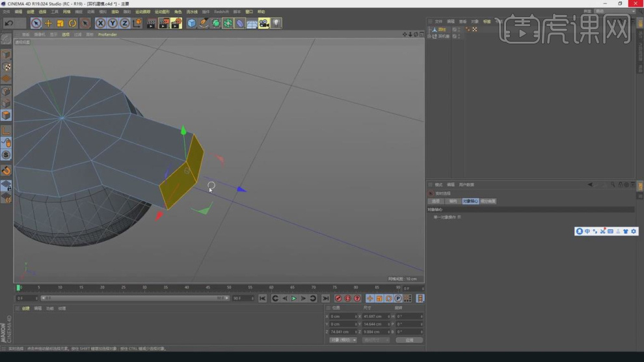Viewport: 644px width, 362px height.
Task: Select the Move tool in toolbar
Action: [x=48, y=23]
